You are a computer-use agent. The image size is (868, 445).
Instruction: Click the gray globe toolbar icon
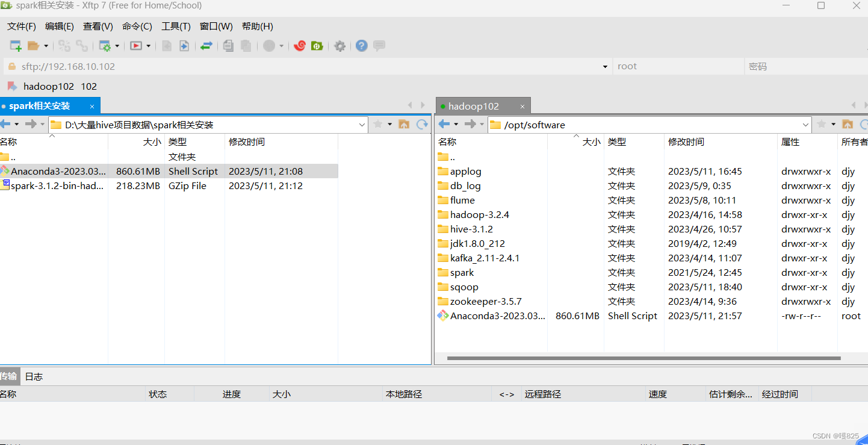[x=269, y=46]
